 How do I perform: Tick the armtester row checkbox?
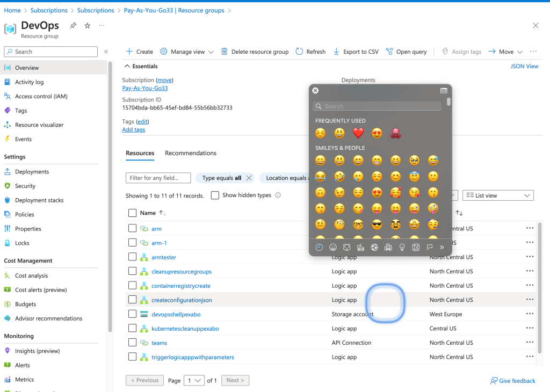132,257
